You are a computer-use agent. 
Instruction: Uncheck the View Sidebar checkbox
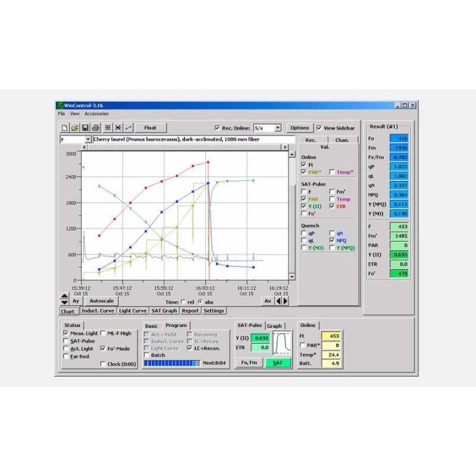320,128
